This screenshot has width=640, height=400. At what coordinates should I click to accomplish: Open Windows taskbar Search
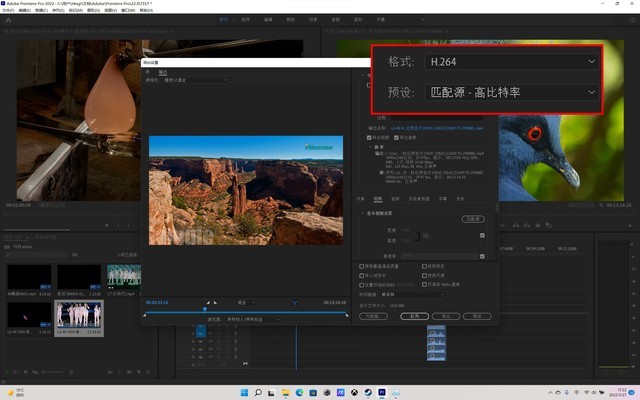[258, 393]
